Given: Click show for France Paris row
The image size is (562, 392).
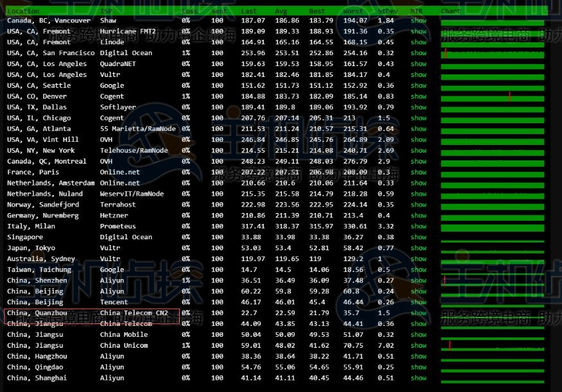Looking at the screenshot, I should pos(418,172).
